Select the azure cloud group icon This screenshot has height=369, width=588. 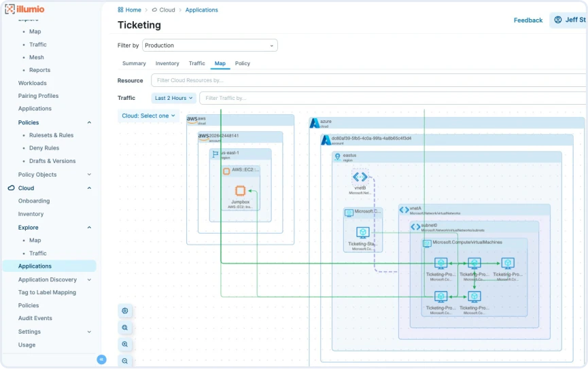pyautogui.click(x=314, y=122)
